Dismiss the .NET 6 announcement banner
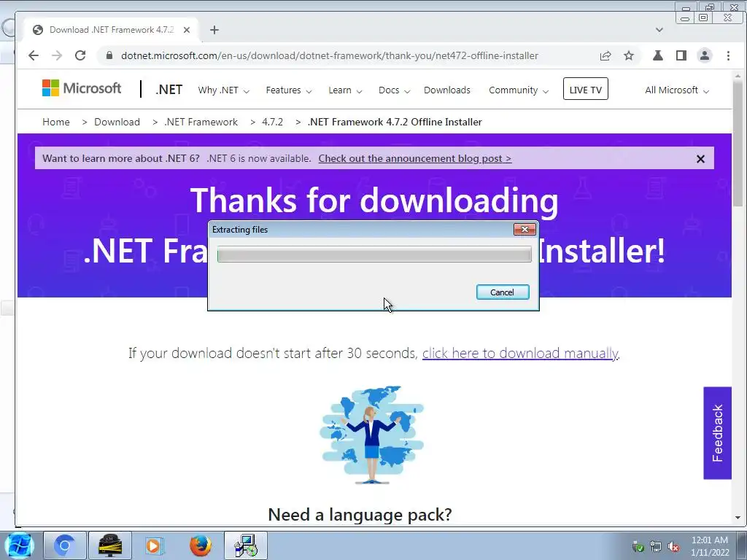747x560 pixels. 700,159
